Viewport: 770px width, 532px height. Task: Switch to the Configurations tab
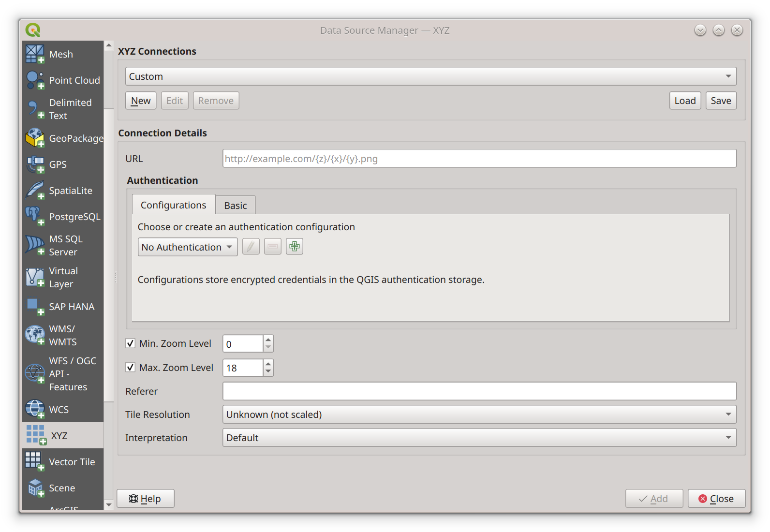[x=174, y=205]
